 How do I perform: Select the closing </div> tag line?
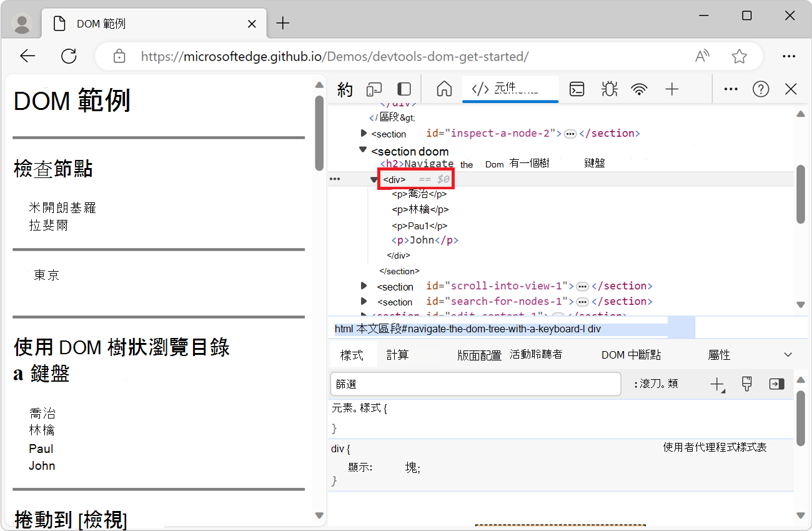(x=399, y=256)
